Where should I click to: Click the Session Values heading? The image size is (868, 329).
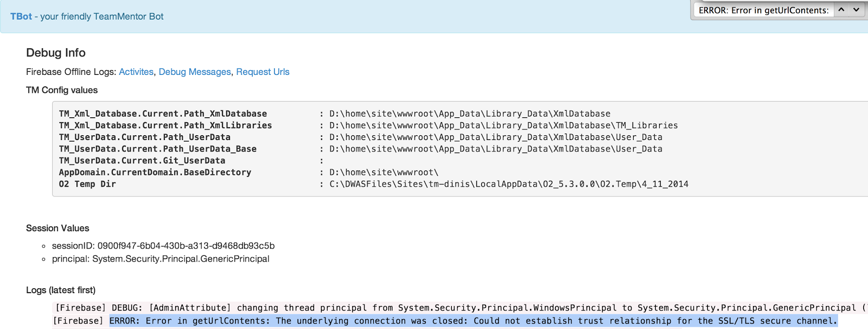pyautogui.click(x=58, y=228)
